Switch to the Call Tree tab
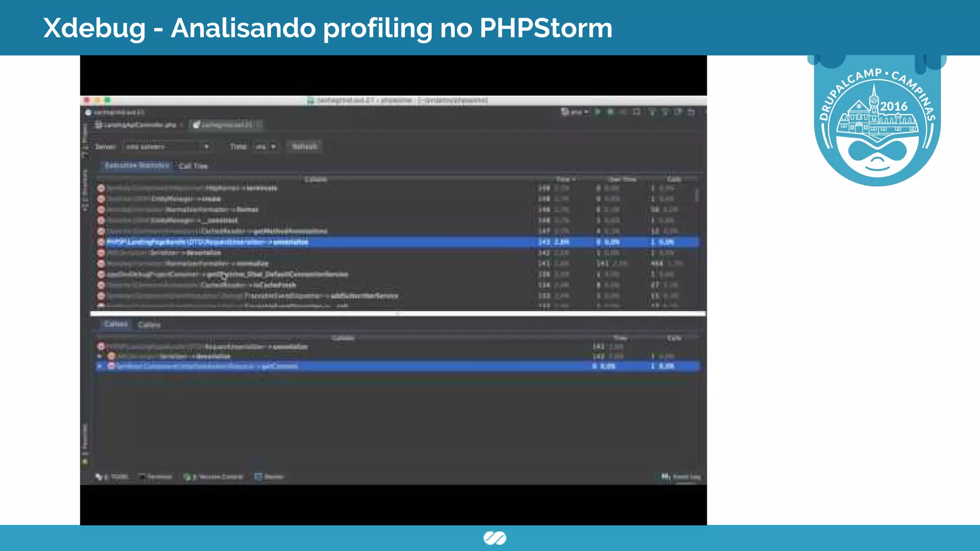 click(193, 166)
